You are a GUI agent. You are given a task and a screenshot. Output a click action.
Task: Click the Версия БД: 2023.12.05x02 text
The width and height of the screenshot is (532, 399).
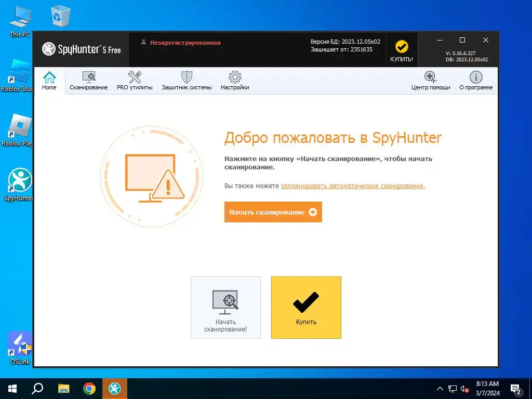pos(345,42)
